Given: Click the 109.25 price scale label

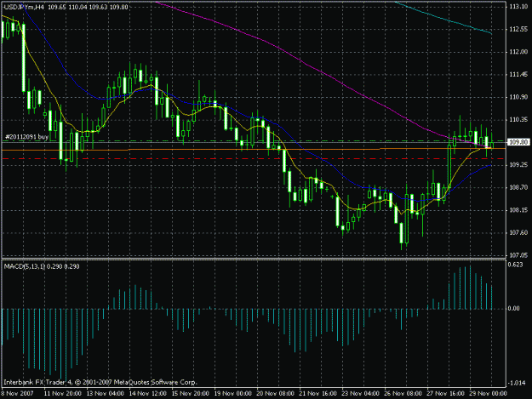Looking at the screenshot, I should 518,164.
